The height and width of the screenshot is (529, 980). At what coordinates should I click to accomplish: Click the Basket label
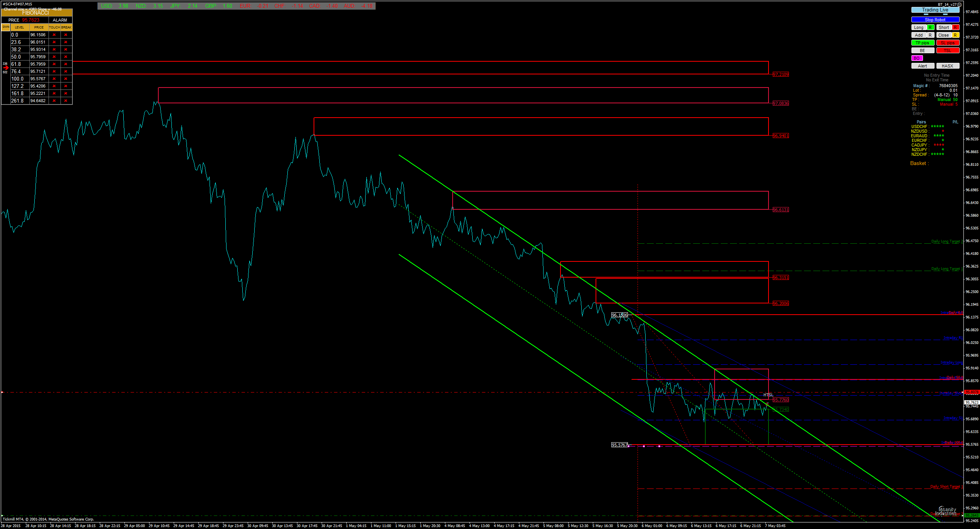coord(920,163)
